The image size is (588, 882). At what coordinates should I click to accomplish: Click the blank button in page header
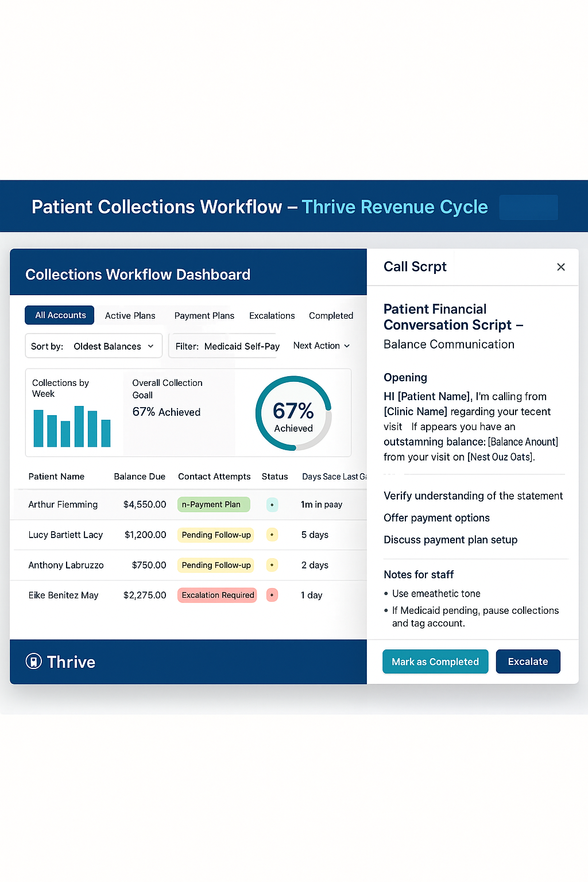528,207
